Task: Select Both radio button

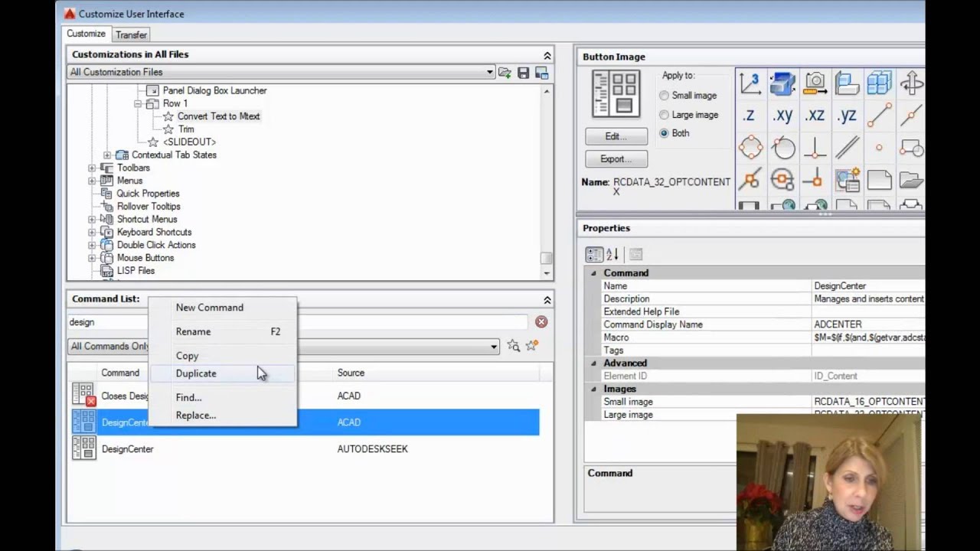Action: (664, 133)
